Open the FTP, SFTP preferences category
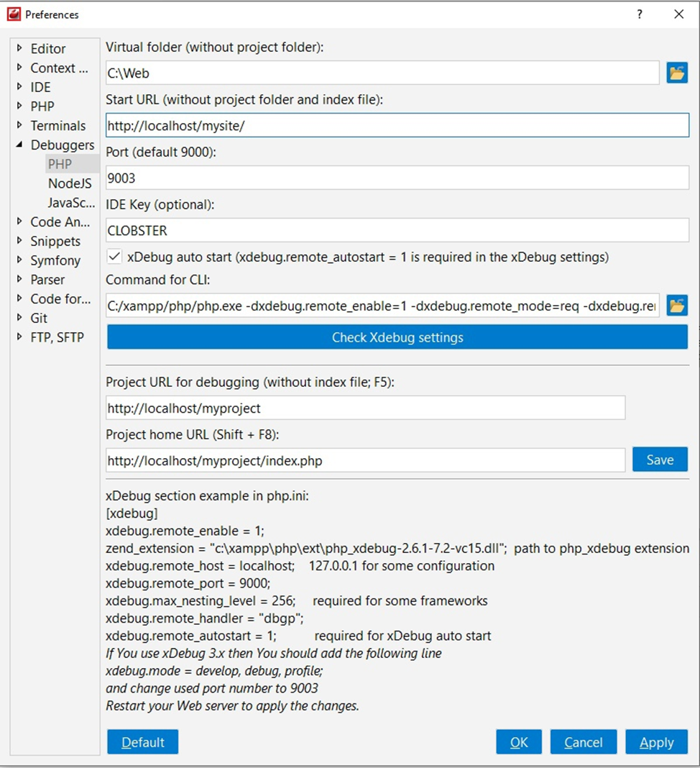The height and width of the screenshot is (768, 700). 57,337
